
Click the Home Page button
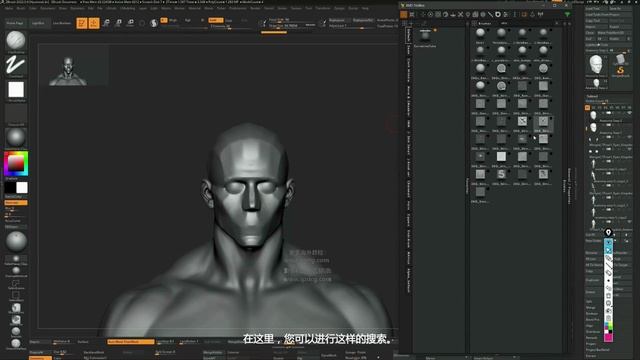tap(15, 23)
